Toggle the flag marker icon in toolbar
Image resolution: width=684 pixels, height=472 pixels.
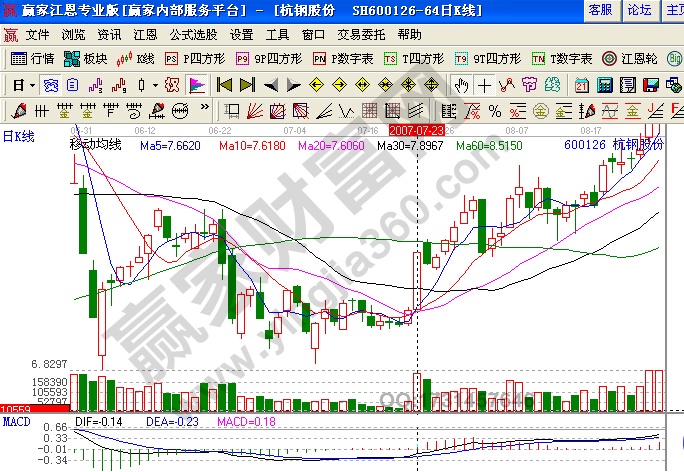(x=196, y=85)
